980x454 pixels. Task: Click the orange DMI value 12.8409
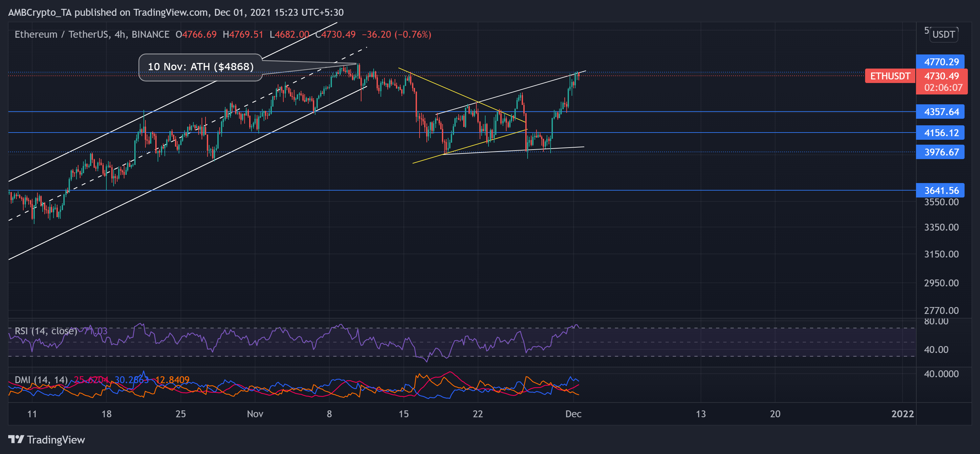(172, 380)
